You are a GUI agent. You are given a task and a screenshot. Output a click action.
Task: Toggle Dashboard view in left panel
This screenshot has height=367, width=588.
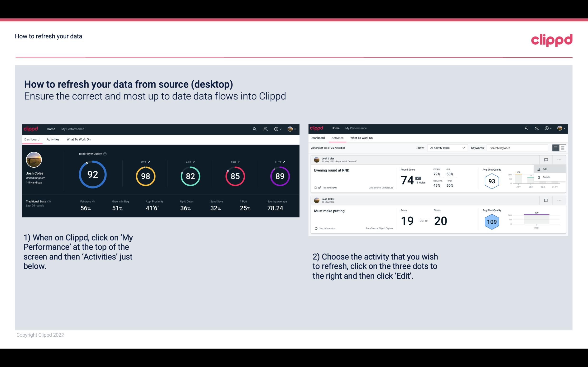click(x=32, y=139)
